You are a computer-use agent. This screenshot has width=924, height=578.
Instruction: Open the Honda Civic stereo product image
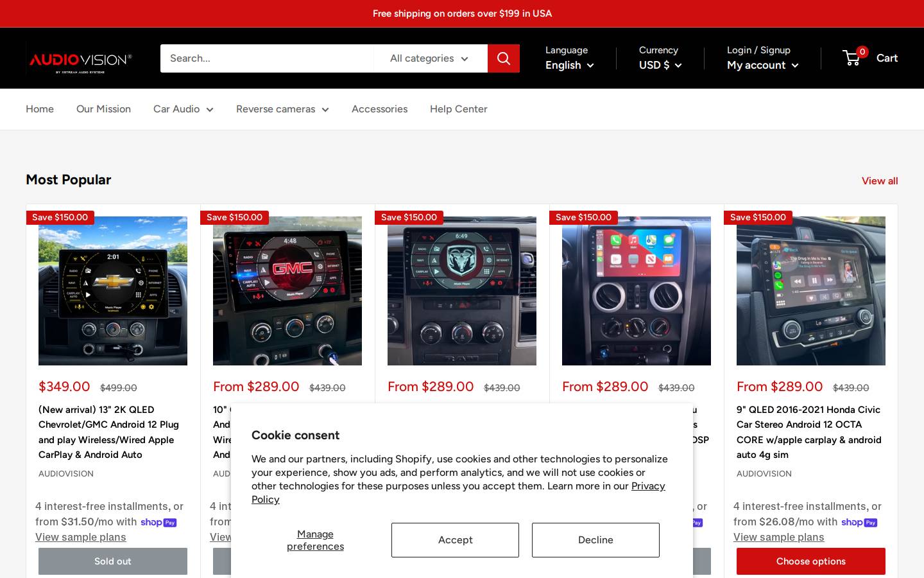coord(811,291)
